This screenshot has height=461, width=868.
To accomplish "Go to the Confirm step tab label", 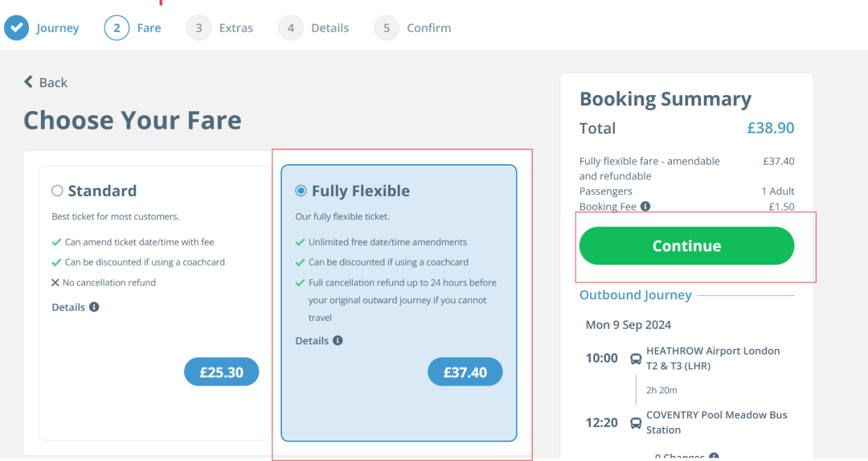I will [428, 28].
